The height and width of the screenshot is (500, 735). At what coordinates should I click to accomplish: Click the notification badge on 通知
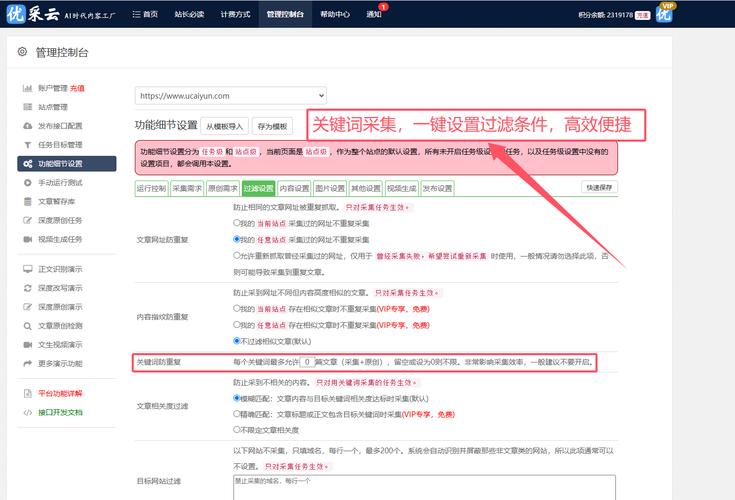[383, 7]
